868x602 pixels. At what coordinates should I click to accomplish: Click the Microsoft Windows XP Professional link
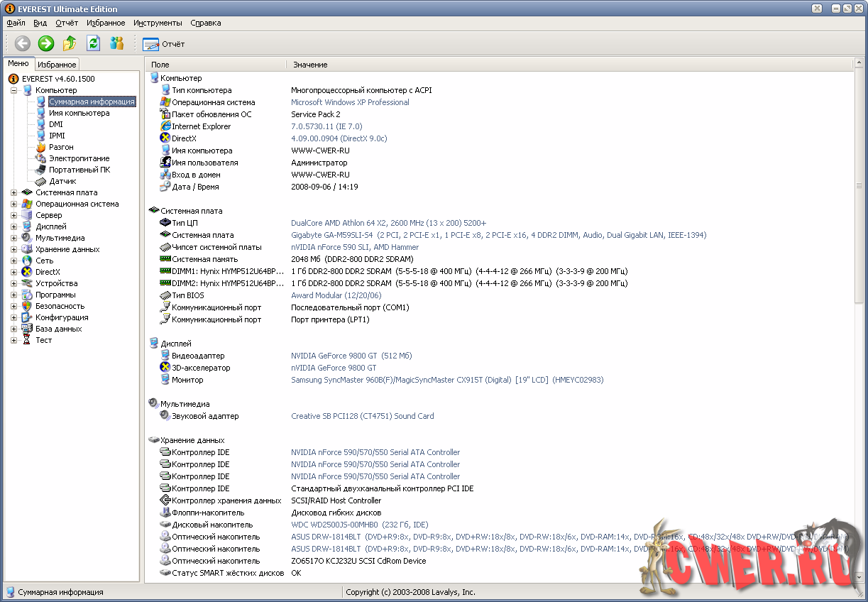(350, 102)
